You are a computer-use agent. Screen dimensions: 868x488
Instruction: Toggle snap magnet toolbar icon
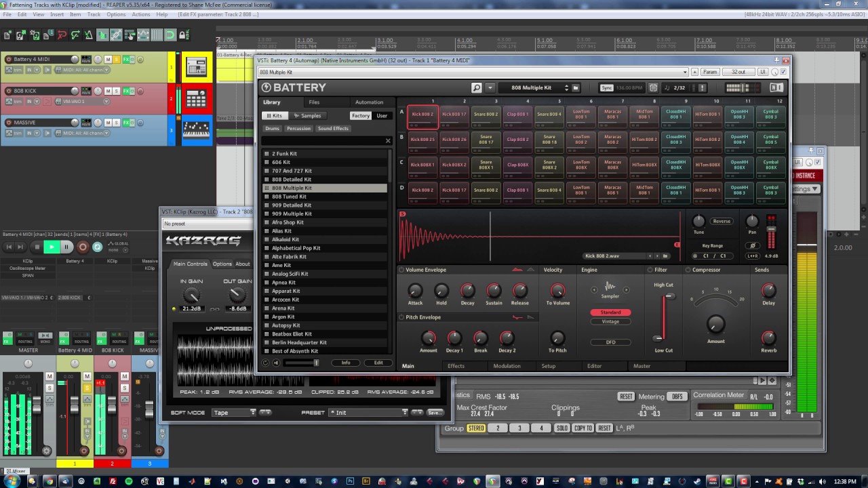point(170,35)
